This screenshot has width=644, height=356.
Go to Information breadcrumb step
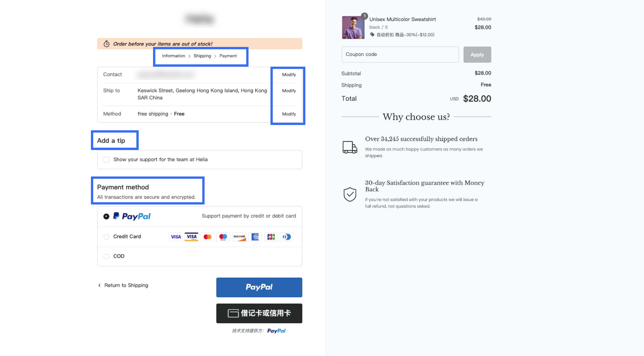(174, 56)
